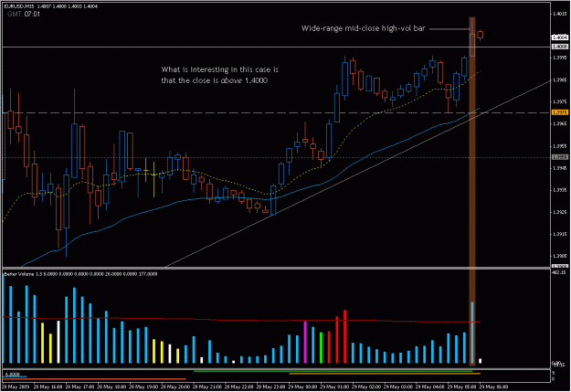Click the 28 May 16:00 time label
571x392 pixels.
tap(48, 387)
